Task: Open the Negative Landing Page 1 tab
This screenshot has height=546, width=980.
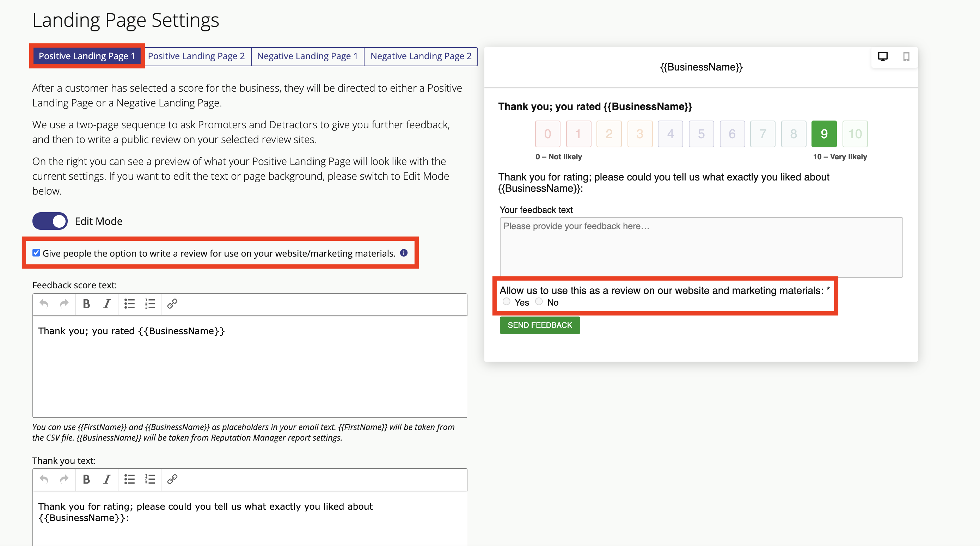Action: (307, 56)
